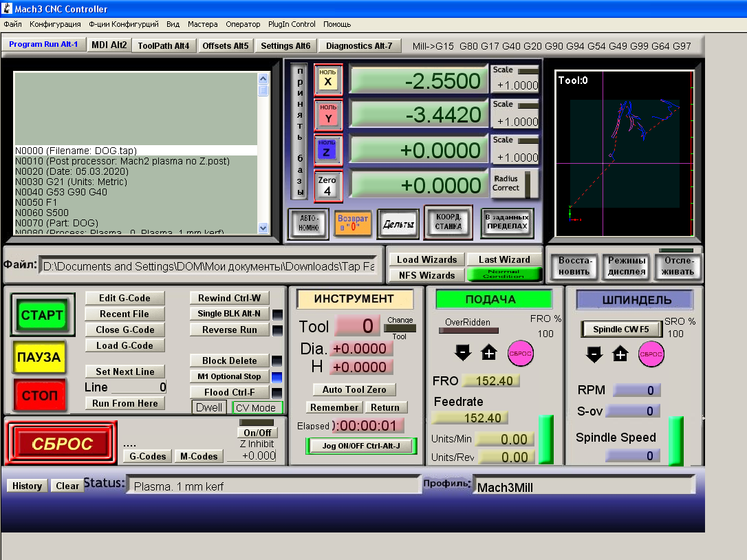Zero the Z axis button
The image size is (747, 560).
click(327, 150)
